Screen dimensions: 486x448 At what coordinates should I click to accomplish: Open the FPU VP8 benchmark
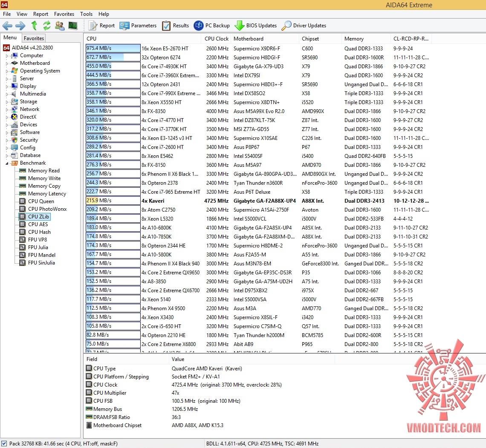tap(38, 239)
